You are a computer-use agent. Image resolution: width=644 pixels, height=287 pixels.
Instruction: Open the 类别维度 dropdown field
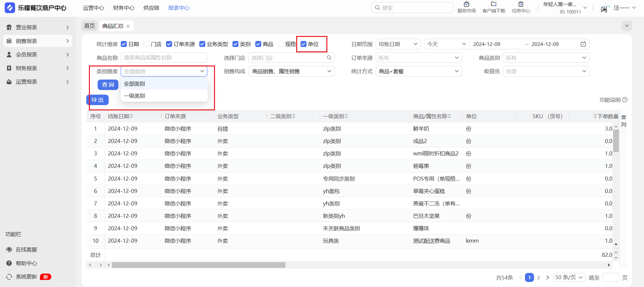pos(164,71)
